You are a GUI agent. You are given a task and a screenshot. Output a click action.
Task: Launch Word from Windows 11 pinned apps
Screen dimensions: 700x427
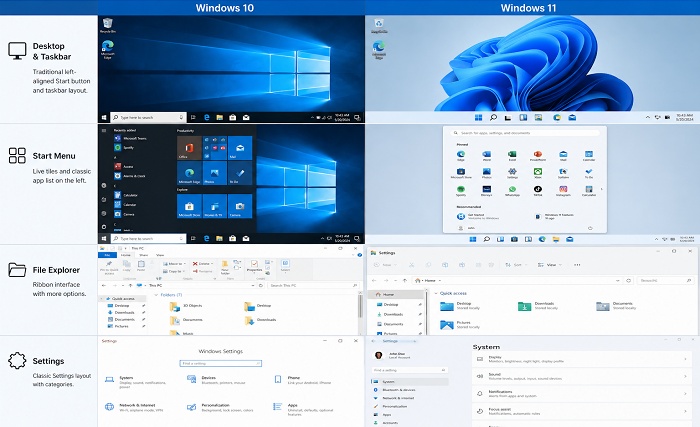(487, 155)
